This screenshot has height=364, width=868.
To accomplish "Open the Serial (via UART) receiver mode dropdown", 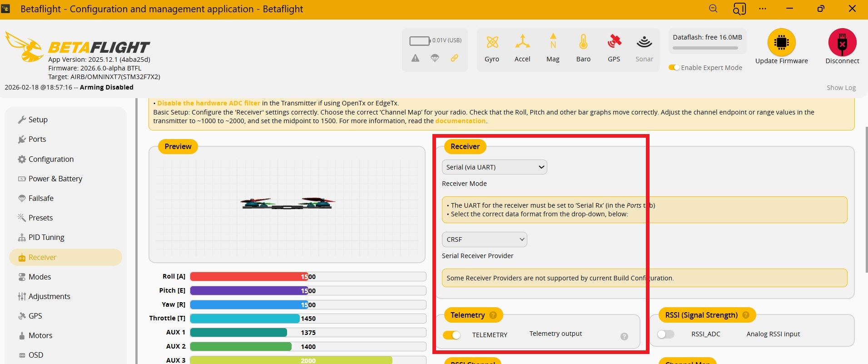I will (x=494, y=167).
